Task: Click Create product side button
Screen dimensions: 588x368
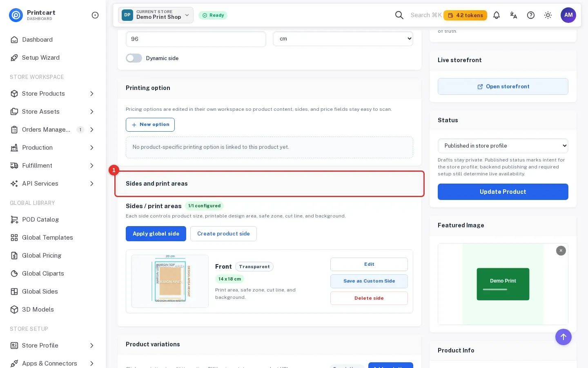Action: (223, 234)
